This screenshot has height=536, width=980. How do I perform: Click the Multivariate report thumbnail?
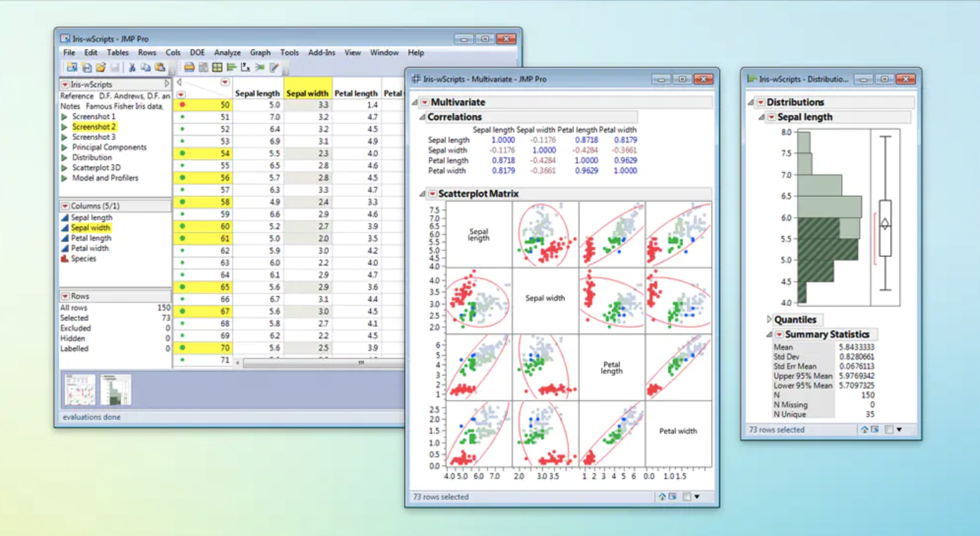[x=80, y=389]
